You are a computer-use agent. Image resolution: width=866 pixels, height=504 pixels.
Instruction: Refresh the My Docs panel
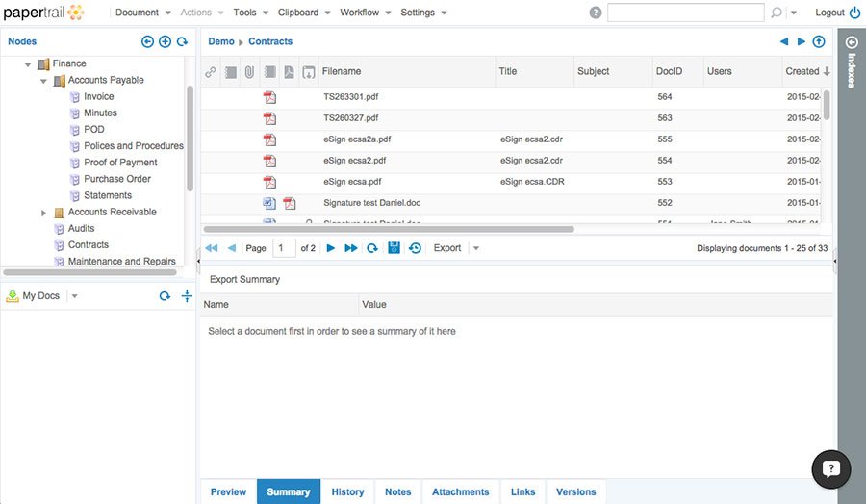pos(166,296)
